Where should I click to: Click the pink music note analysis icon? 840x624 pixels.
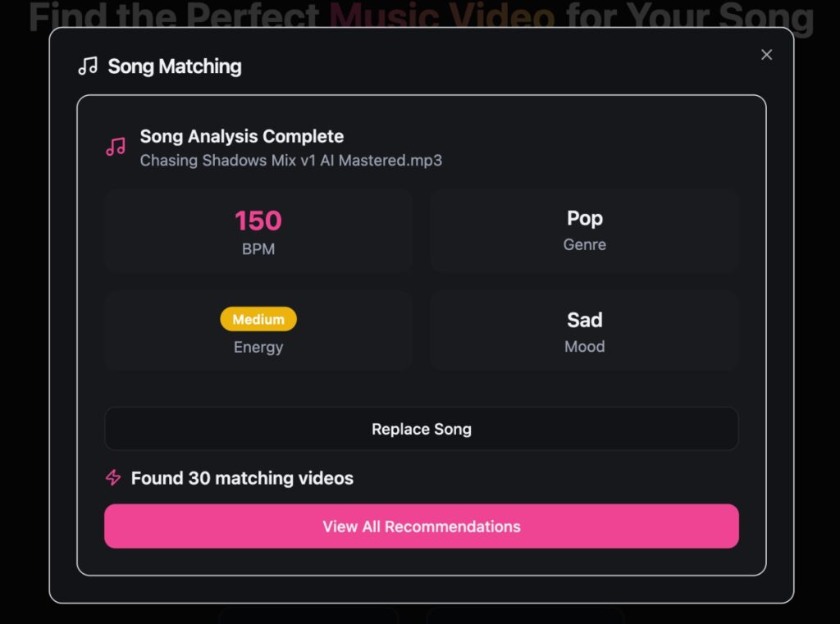click(x=116, y=147)
